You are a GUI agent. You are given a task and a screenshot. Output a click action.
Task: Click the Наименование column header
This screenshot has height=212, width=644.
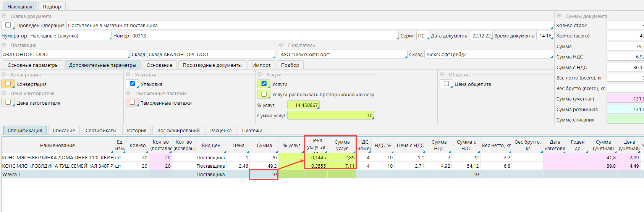(57, 146)
